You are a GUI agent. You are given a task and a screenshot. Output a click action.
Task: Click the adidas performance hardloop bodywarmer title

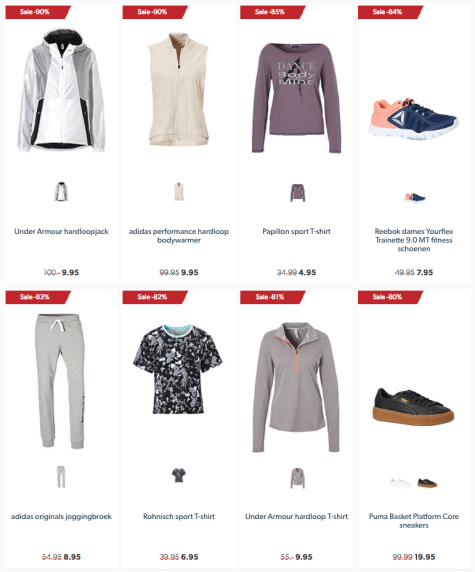click(x=179, y=236)
